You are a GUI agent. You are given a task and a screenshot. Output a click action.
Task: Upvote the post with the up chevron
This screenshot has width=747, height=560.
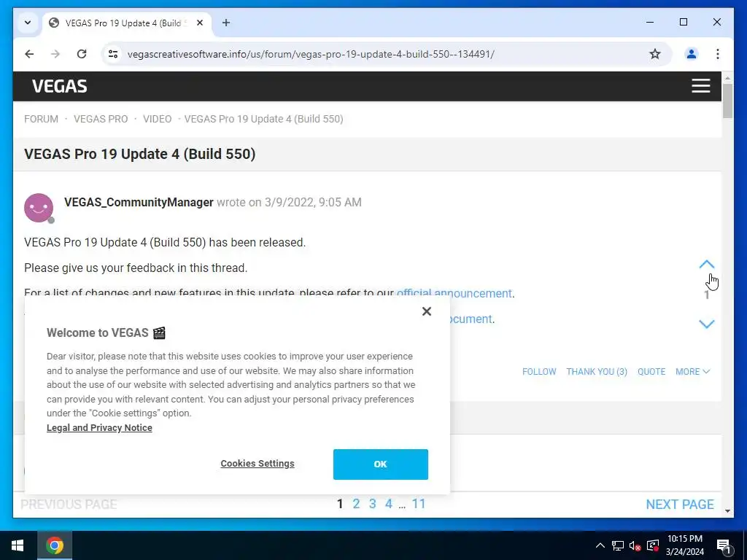point(706,265)
